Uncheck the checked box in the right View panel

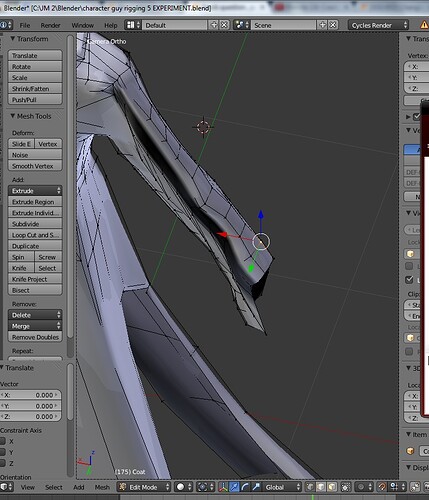[x=409, y=280]
